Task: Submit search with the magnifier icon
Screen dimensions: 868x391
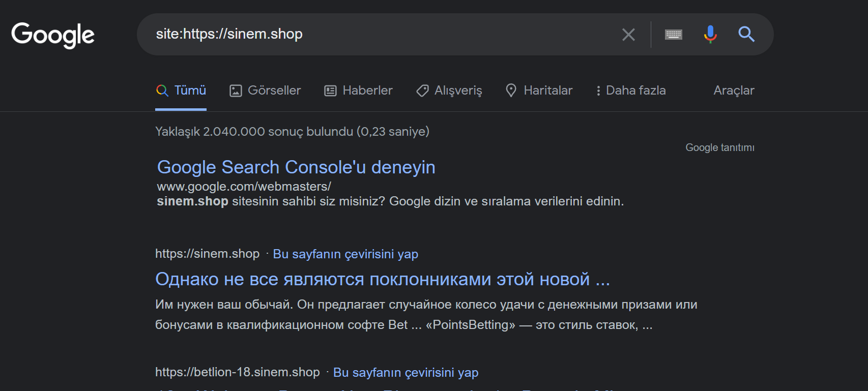Action: [x=746, y=34]
